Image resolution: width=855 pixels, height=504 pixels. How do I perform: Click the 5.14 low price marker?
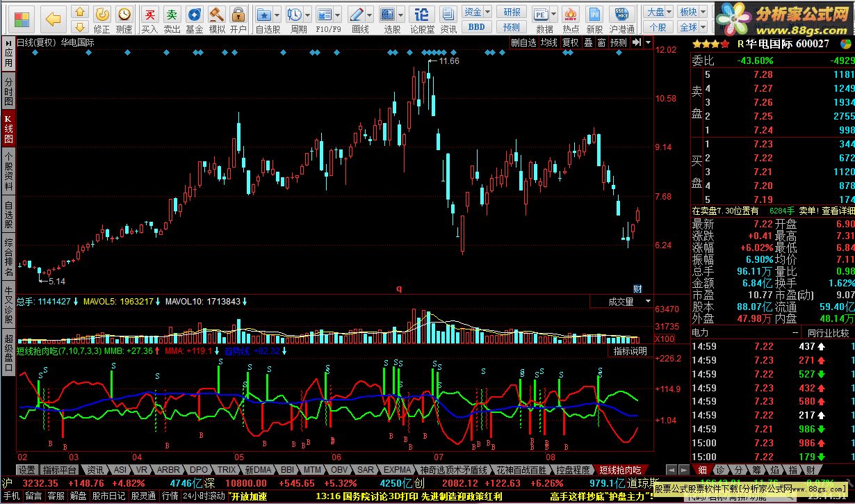57,281
